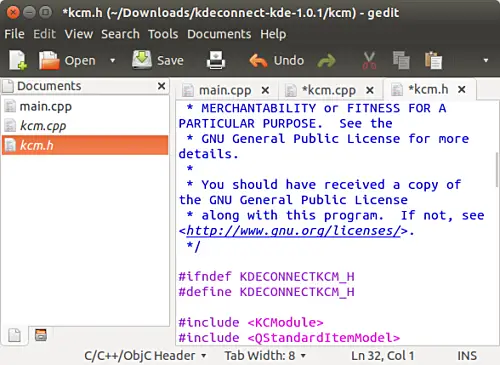
Task: Click the #ifndef KDECONNECTKCM_H line
Action: 267,277
